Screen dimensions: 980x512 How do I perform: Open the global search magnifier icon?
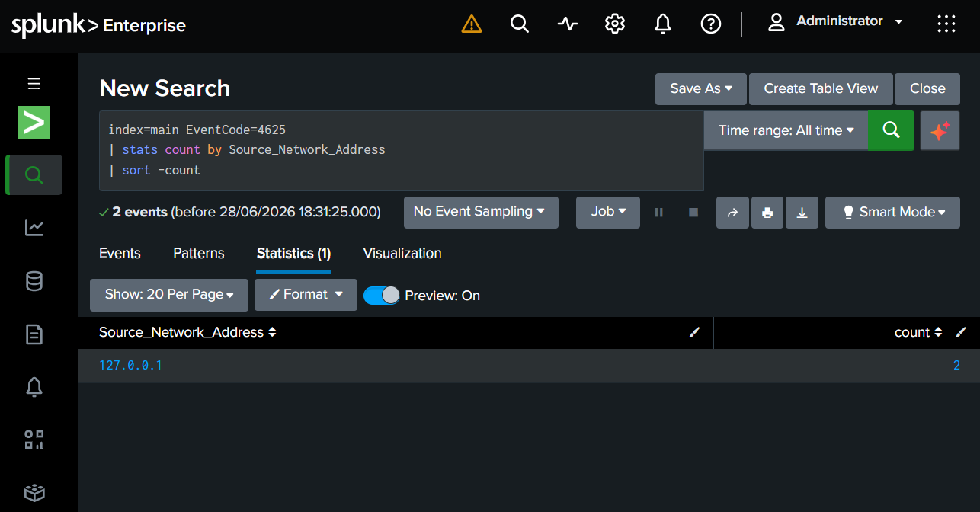point(520,24)
